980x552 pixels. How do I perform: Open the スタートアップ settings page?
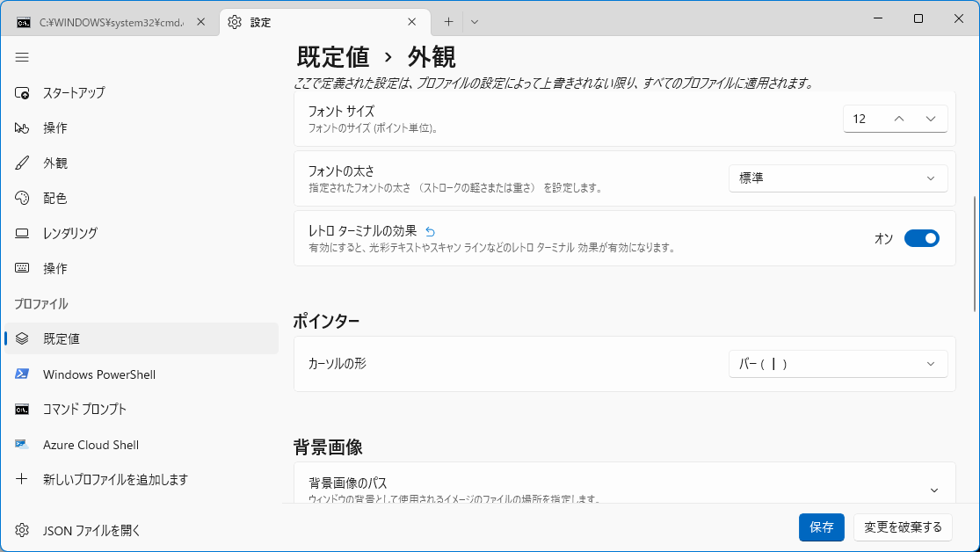[x=74, y=93]
